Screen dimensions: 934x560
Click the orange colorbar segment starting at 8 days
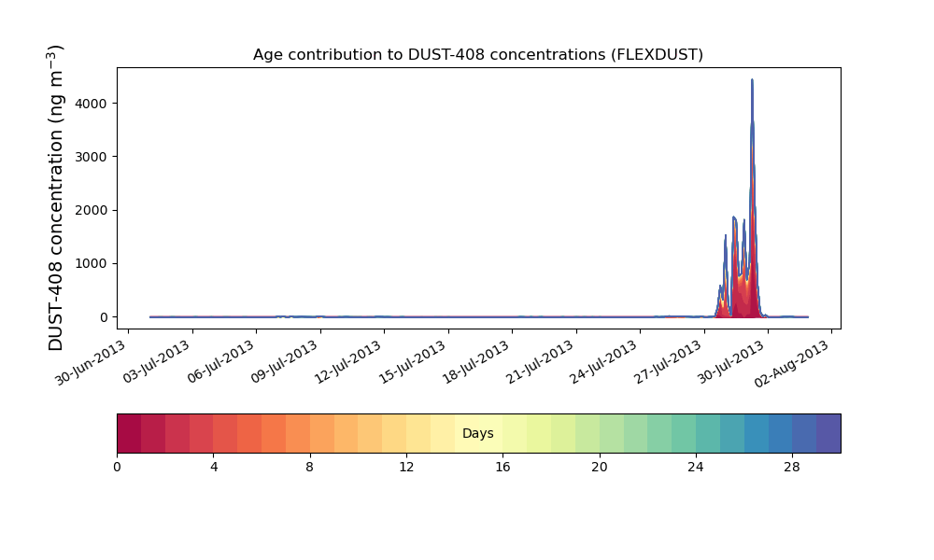(x=322, y=433)
